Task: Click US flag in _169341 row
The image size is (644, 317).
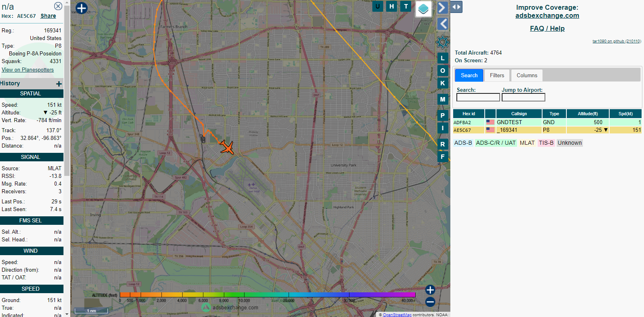Action: pyautogui.click(x=490, y=130)
